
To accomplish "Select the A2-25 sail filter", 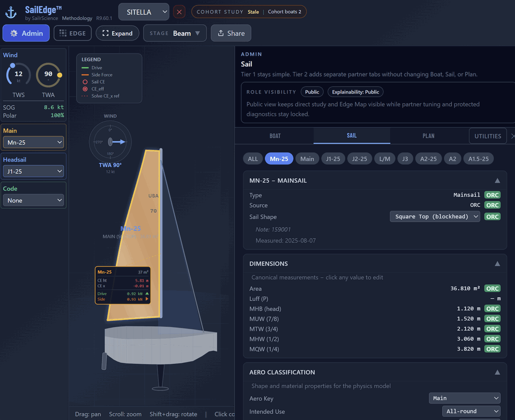I will (x=428, y=158).
